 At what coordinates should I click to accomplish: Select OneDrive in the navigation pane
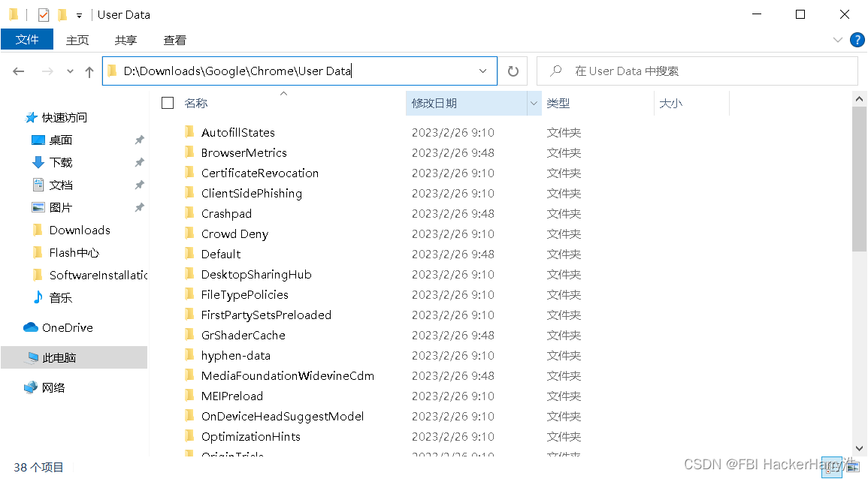(67, 327)
